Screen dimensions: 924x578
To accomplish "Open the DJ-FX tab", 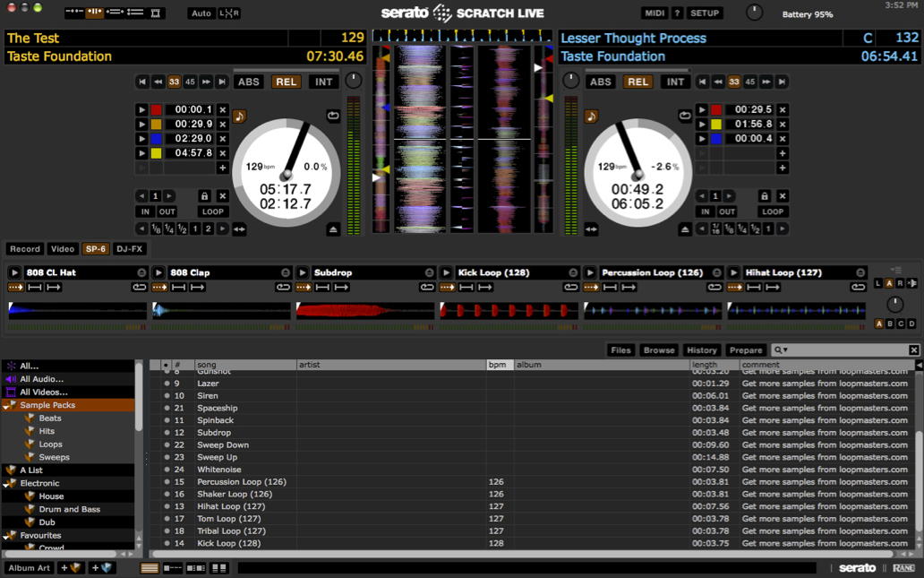I will [x=129, y=249].
